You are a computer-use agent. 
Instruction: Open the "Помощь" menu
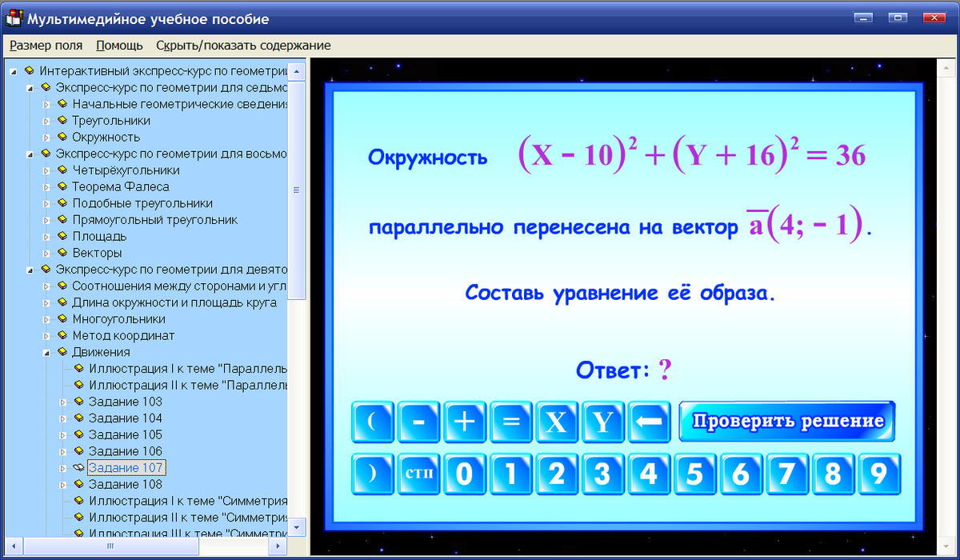[118, 46]
